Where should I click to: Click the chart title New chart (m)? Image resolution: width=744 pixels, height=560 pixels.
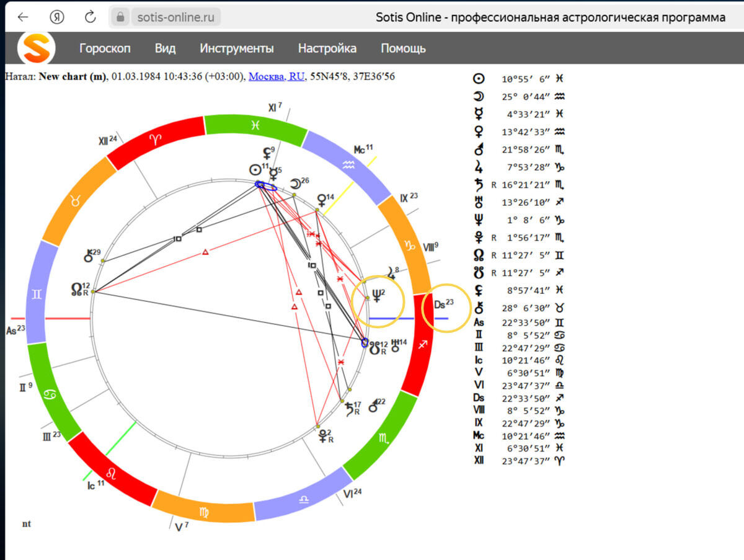(x=73, y=77)
